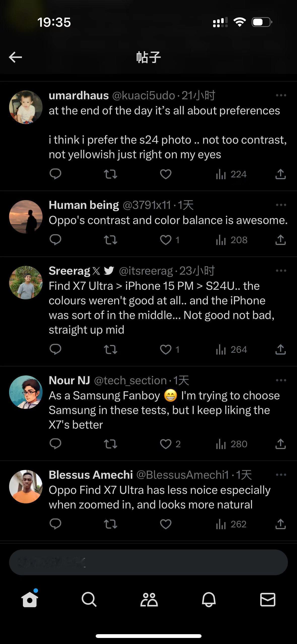Tap the reply input field

(148, 562)
